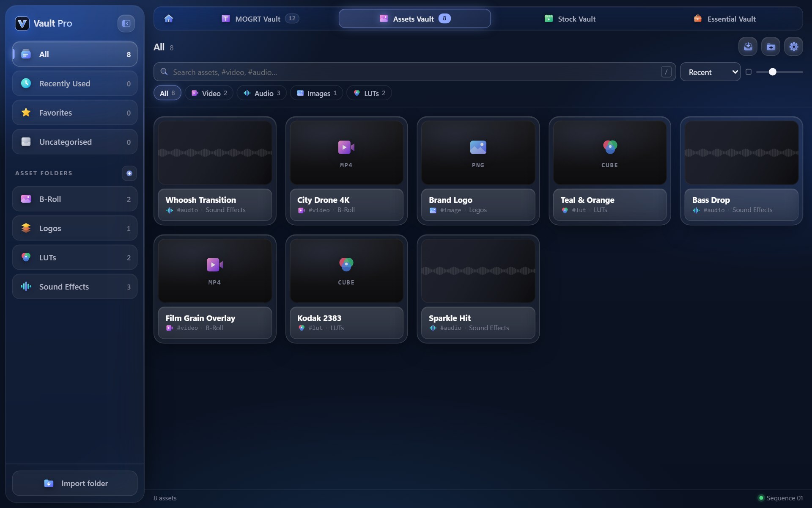The image size is (812, 508).
Task: Switch to the Stock Vault tab
Action: [x=569, y=19]
